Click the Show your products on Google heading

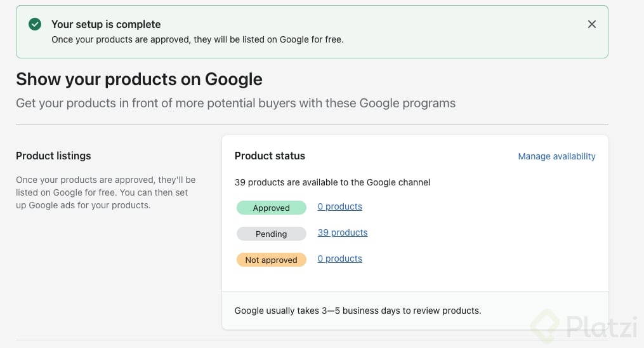coord(139,79)
